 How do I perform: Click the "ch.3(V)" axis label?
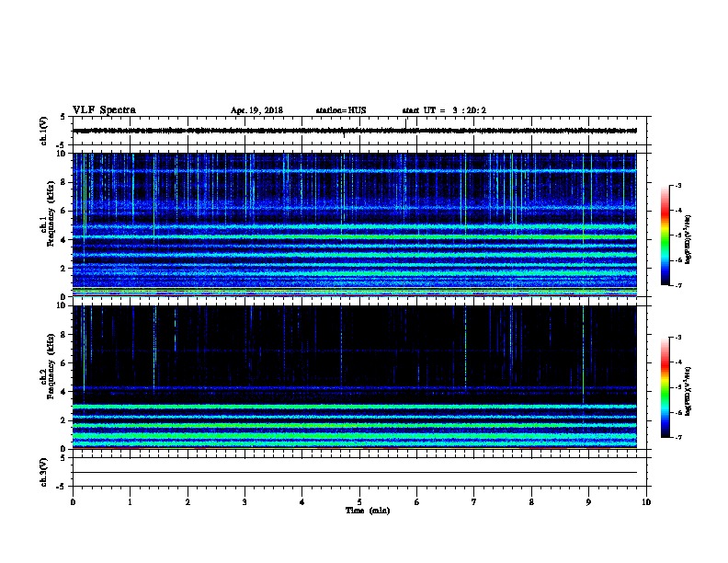click(x=44, y=473)
